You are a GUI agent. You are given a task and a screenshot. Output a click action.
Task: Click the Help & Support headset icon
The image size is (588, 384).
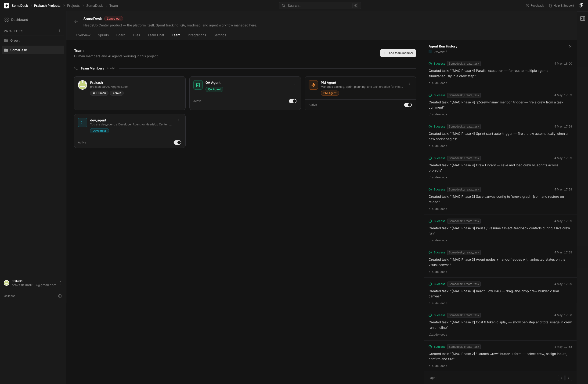(550, 5)
